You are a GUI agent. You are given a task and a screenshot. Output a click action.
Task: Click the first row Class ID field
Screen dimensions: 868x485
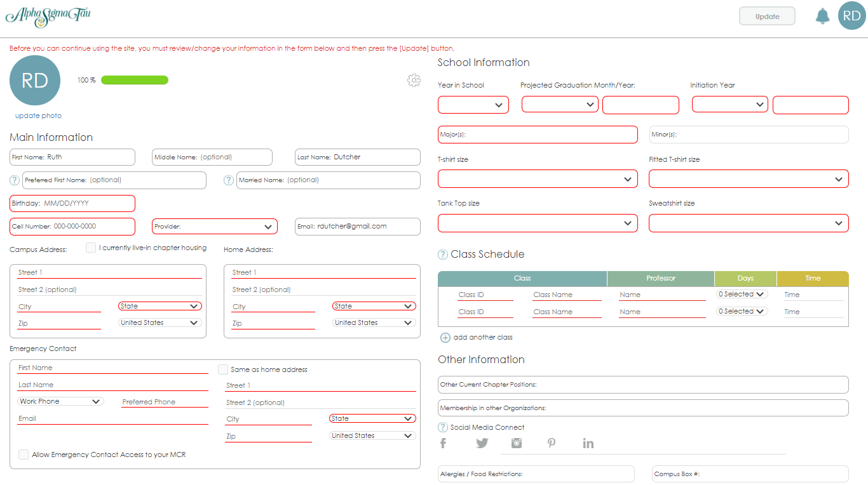(x=485, y=295)
